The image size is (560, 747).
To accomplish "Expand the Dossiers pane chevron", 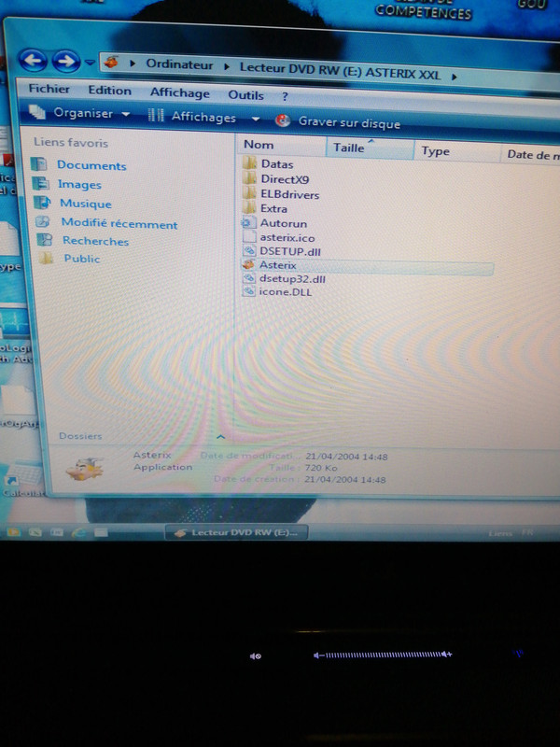I will [x=220, y=436].
